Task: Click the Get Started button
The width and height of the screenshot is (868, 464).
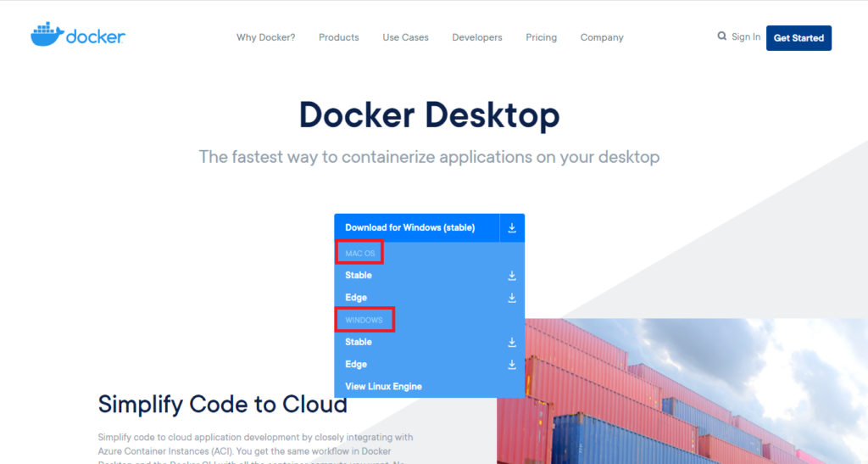Action: pyautogui.click(x=798, y=37)
